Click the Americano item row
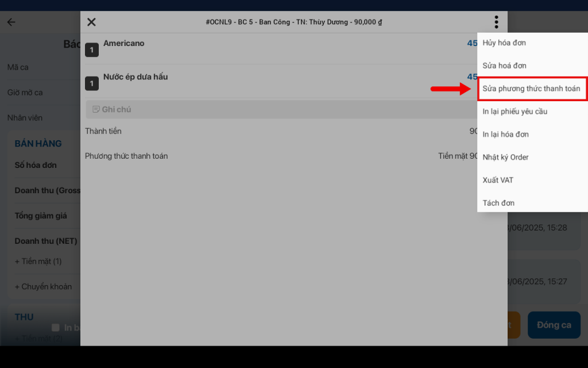 [x=281, y=49]
